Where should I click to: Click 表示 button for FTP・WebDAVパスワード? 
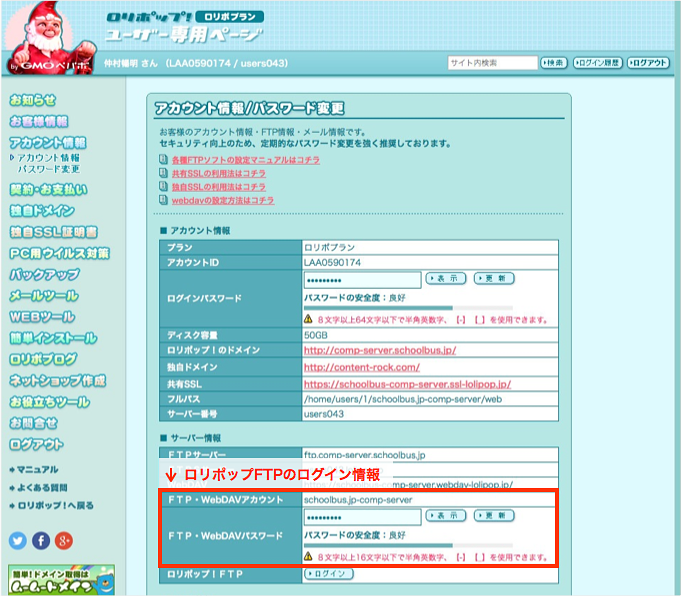[x=446, y=516]
